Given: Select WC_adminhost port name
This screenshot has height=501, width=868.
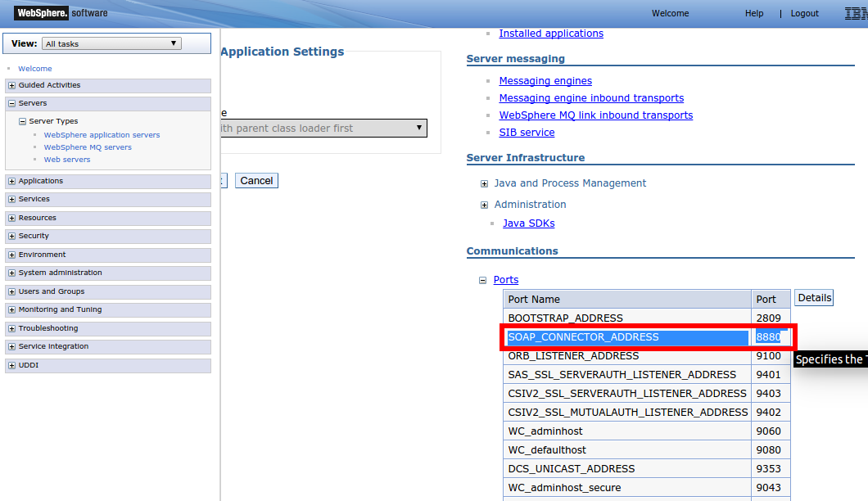Looking at the screenshot, I should [x=545, y=431].
